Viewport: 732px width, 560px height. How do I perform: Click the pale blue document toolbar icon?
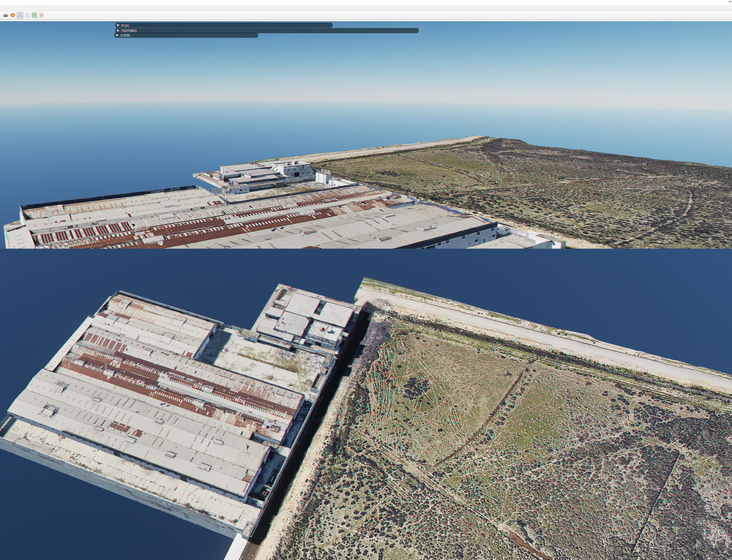(27, 15)
